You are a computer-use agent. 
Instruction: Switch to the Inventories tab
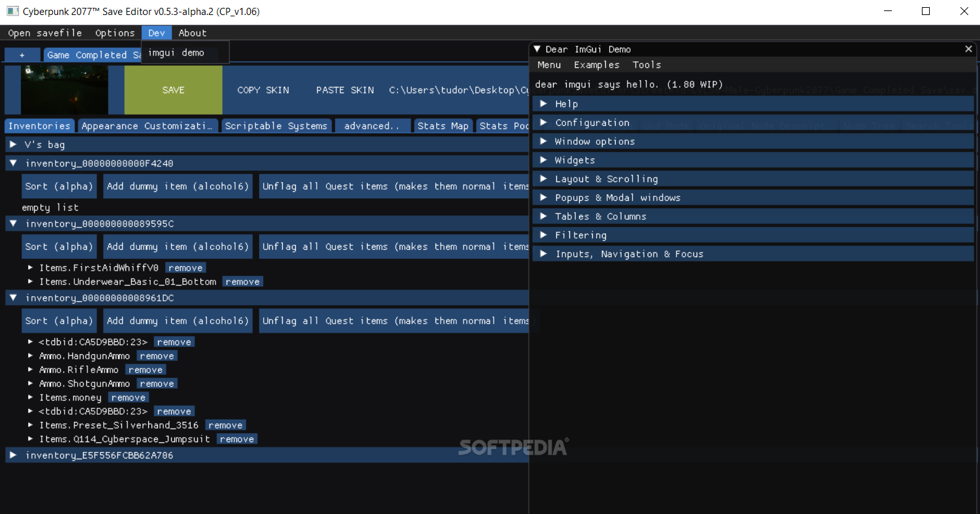40,126
